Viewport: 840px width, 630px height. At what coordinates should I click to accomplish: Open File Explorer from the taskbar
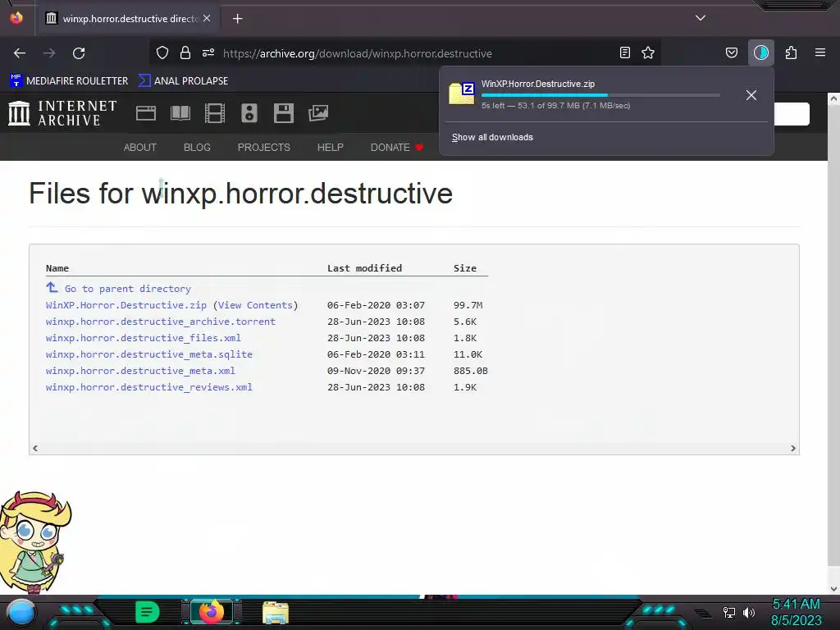coord(276,612)
